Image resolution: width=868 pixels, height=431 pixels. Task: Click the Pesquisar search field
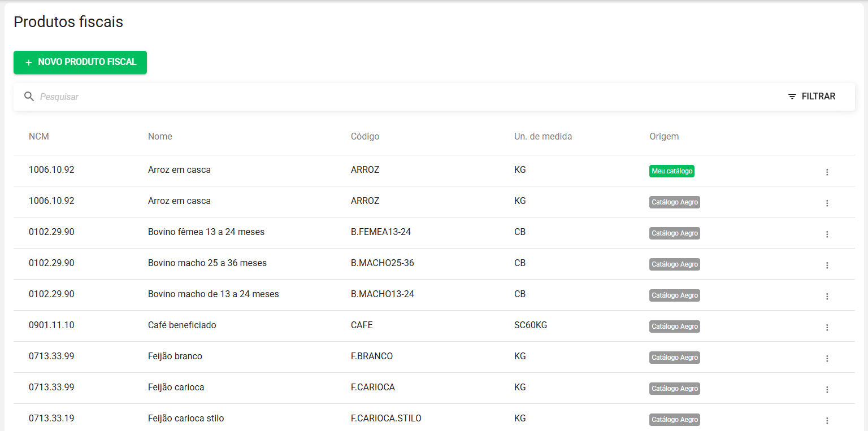pos(396,97)
